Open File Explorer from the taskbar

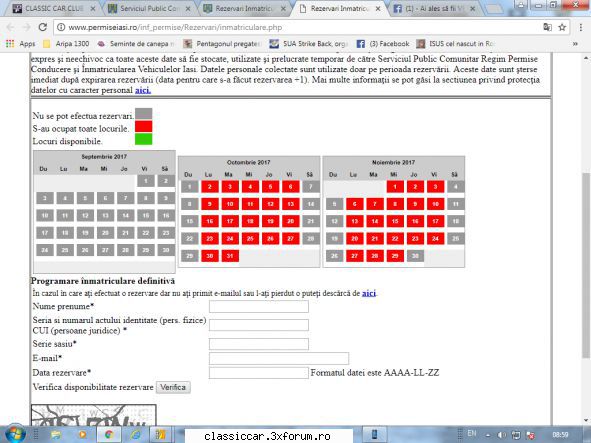(56, 435)
